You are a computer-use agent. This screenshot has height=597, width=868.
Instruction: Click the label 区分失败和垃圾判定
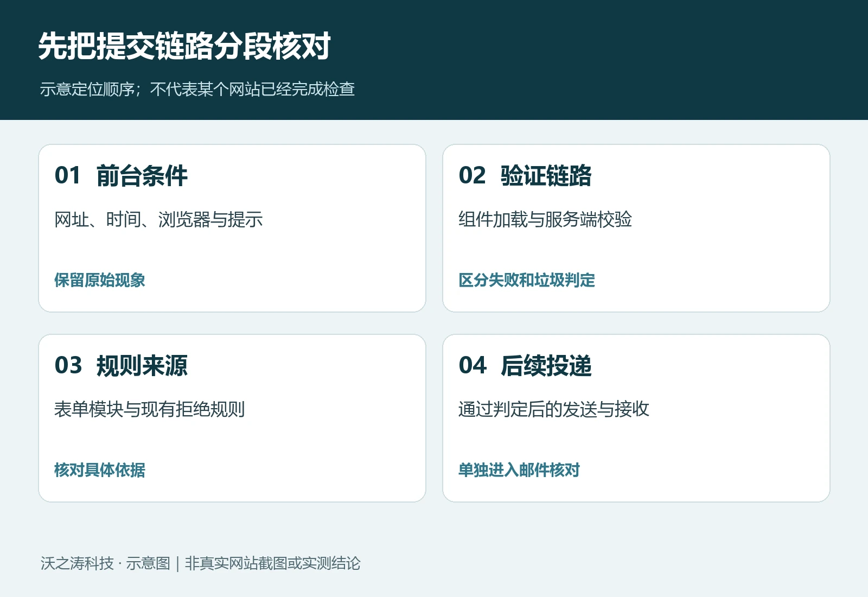527,280
